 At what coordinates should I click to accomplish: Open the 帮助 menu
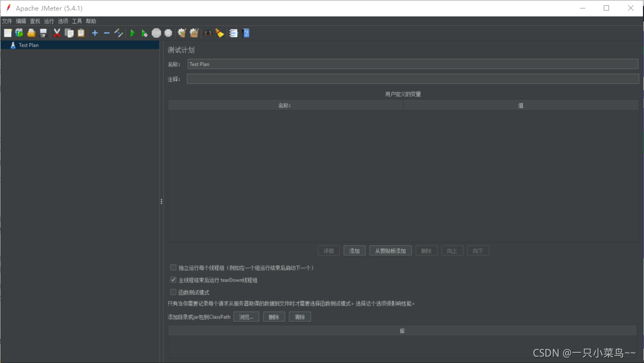coord(91,21)
